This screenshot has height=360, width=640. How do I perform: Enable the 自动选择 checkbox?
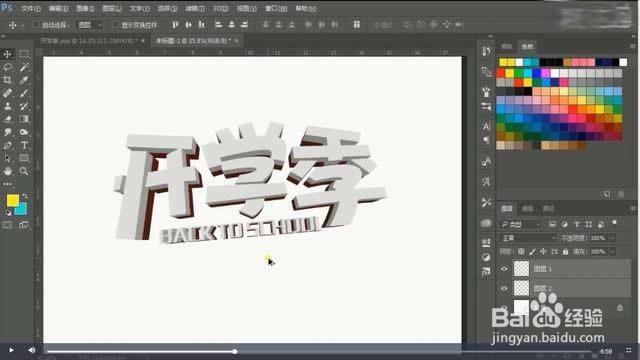36,25
